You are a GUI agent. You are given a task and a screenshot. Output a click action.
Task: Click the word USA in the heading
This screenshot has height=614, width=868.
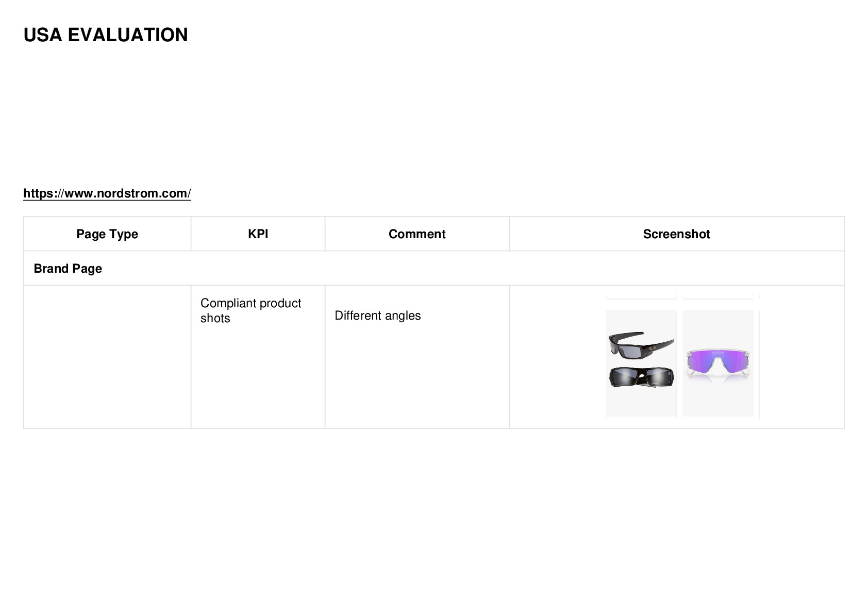tap(43, 35)
